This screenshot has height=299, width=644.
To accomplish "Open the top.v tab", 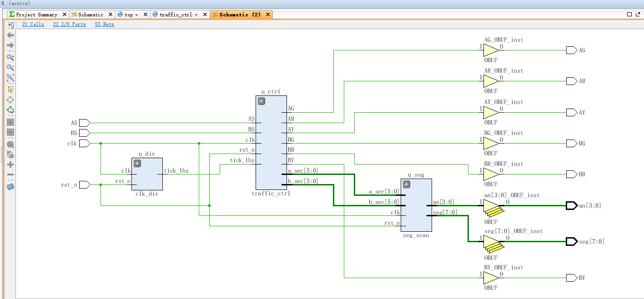I will [131, 15].
